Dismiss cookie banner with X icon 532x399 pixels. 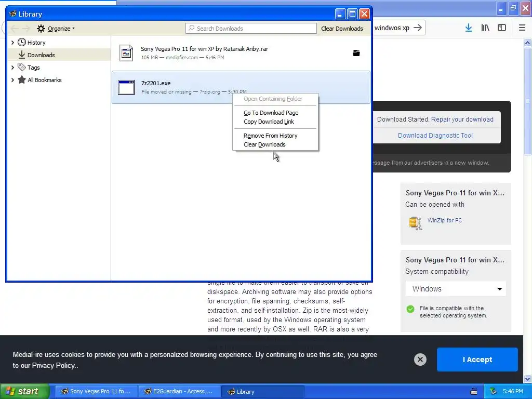[x=420, y=360]
